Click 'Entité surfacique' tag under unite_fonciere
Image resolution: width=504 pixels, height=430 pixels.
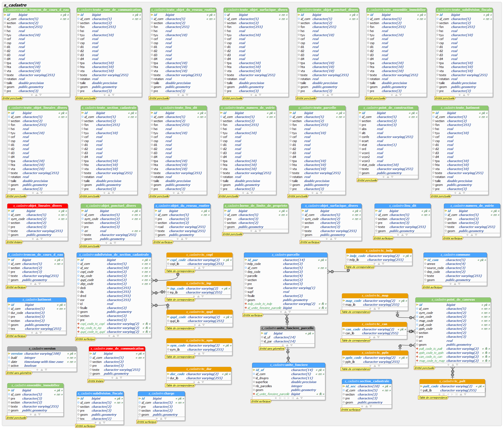(x=261, y=401)
